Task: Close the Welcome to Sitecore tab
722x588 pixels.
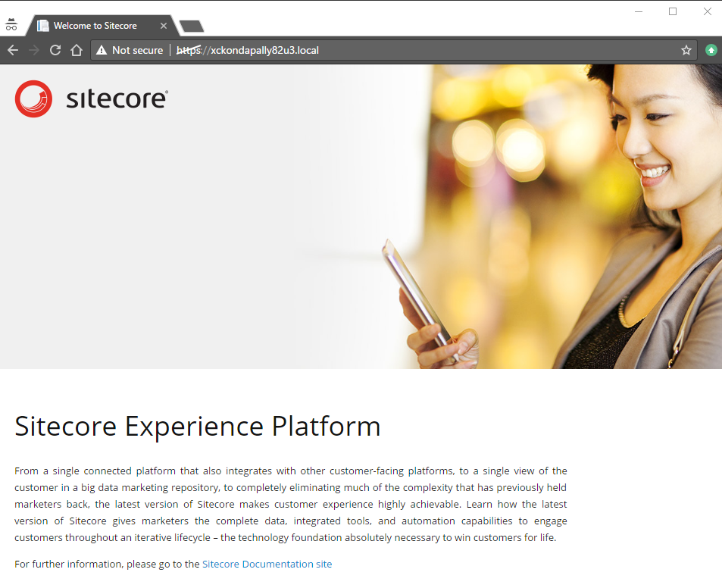Action: point(164,26)
